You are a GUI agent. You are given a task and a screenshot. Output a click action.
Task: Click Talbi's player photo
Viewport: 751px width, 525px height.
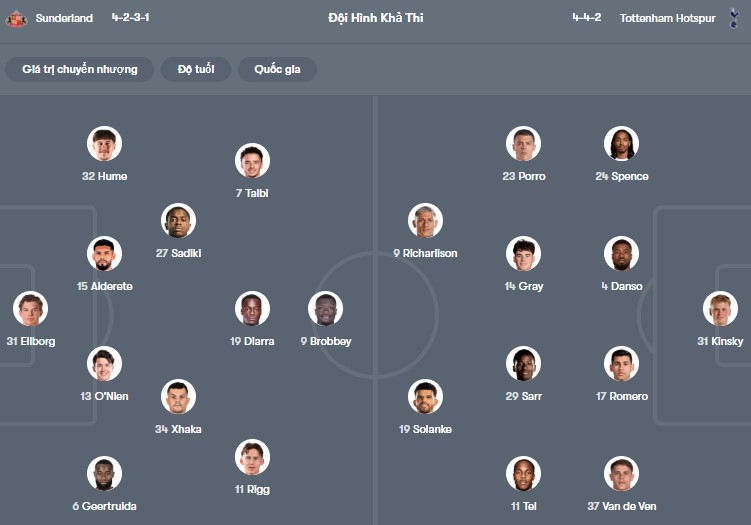pos(252,161)
